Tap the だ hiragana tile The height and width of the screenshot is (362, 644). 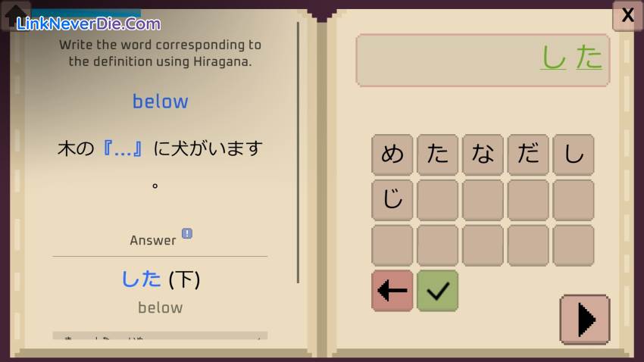click(x=528, y=154)
